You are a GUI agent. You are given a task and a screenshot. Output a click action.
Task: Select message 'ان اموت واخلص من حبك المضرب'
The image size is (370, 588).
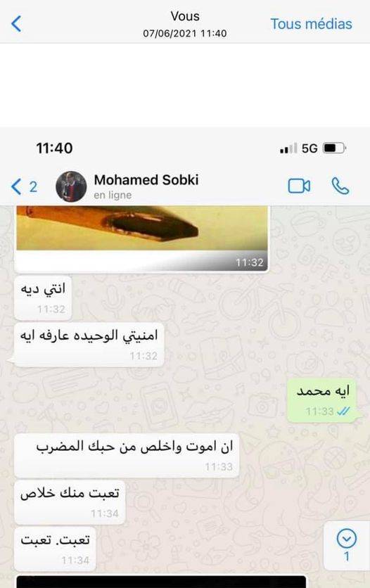click(127, 456)
